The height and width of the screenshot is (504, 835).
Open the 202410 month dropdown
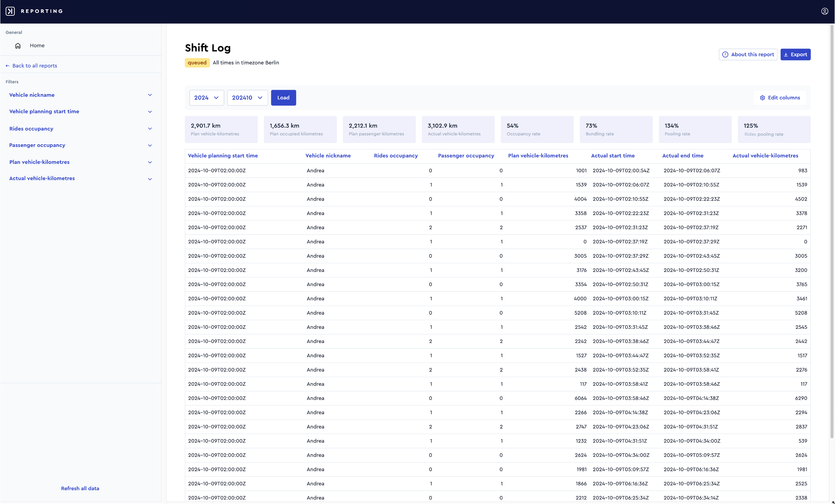tap(247, 98)
